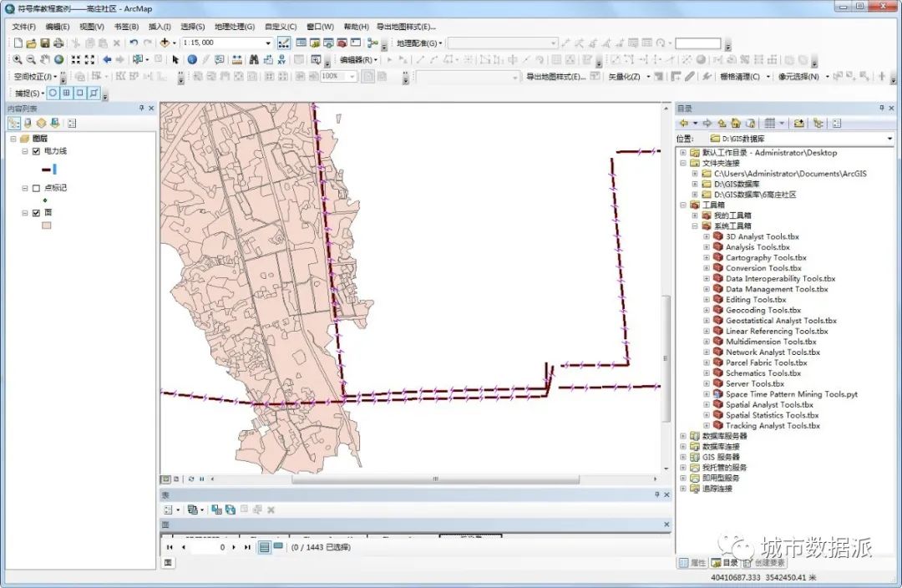Image resolution: width=902 pixels, height=588 pixels.
Task: Open the map scale 1:15,000 dropdown
Action: (x=268, y=43)
